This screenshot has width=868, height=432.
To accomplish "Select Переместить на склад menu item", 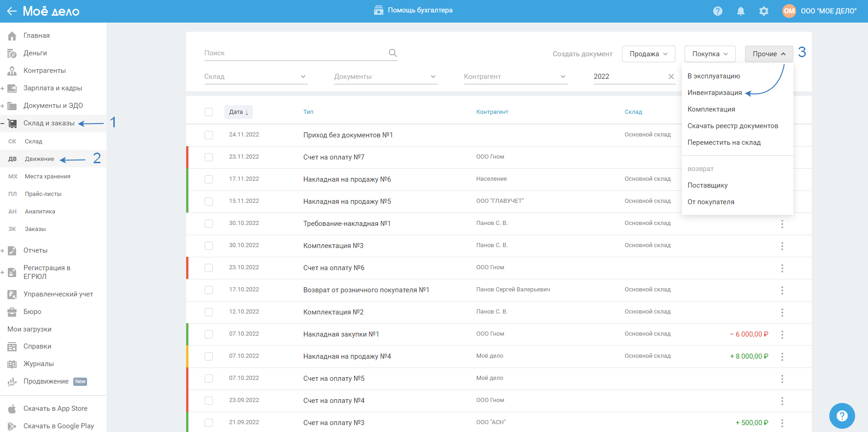I will [x=724, y=142].
